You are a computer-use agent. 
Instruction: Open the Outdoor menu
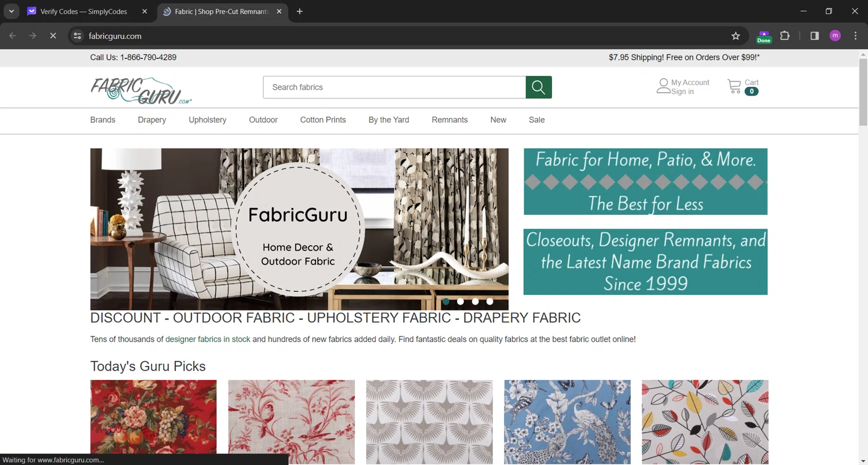click(263, 120)
